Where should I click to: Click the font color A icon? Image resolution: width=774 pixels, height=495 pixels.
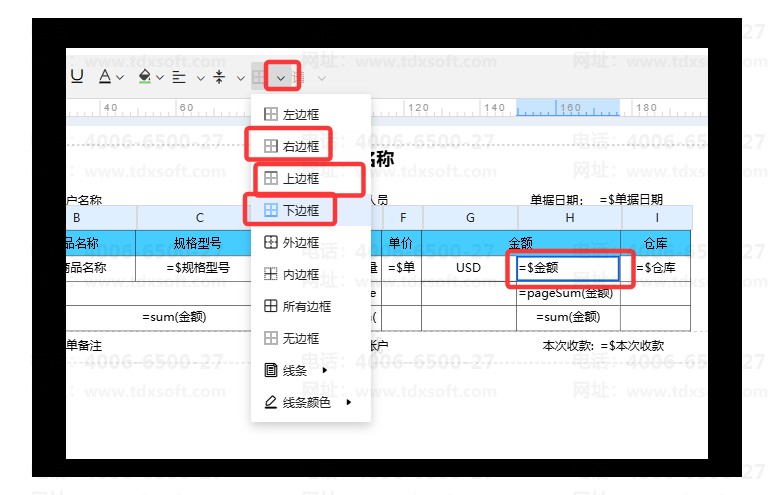tap(104, 76)
